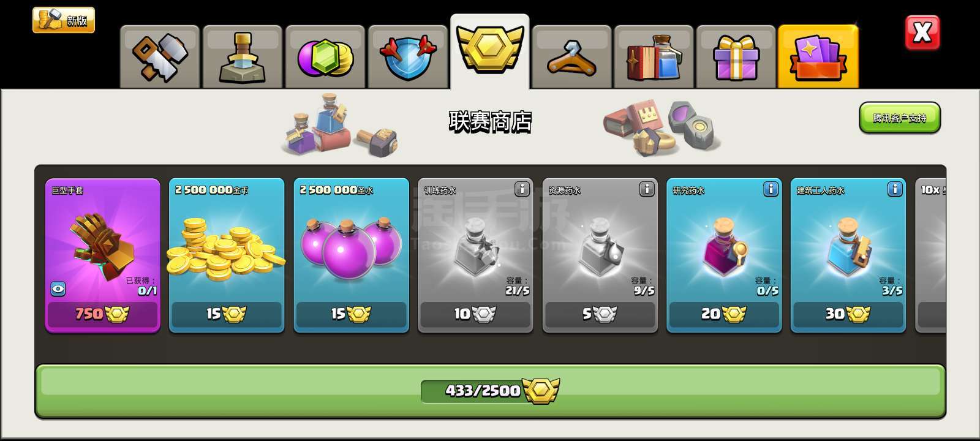Show info for the Training Potion card

tap(522, 189)
